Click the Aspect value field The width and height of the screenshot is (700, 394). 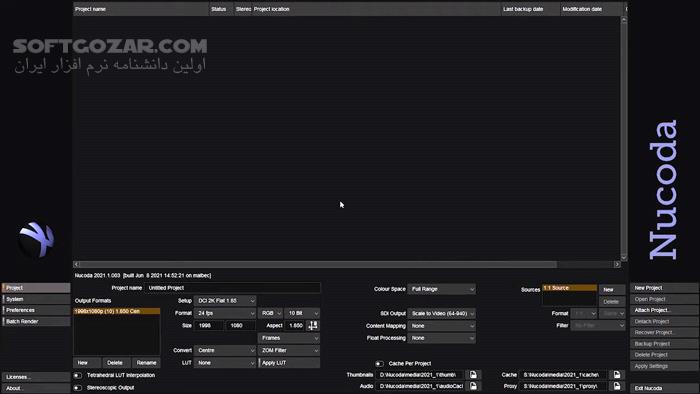(x=295, y=326)
